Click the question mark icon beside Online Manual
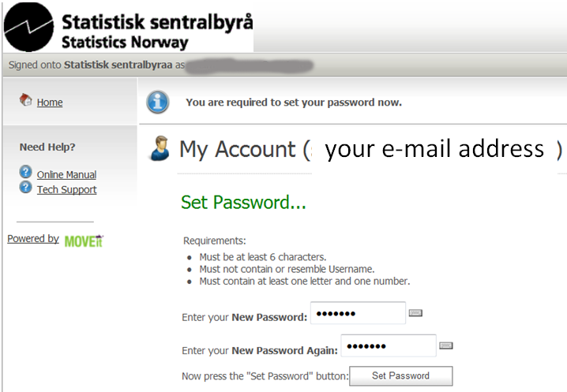This screenshot has height=392, width=567. pos(25,172)
